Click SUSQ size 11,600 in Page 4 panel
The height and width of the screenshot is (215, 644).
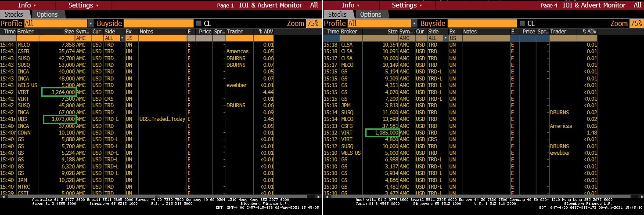coord(389,113)
